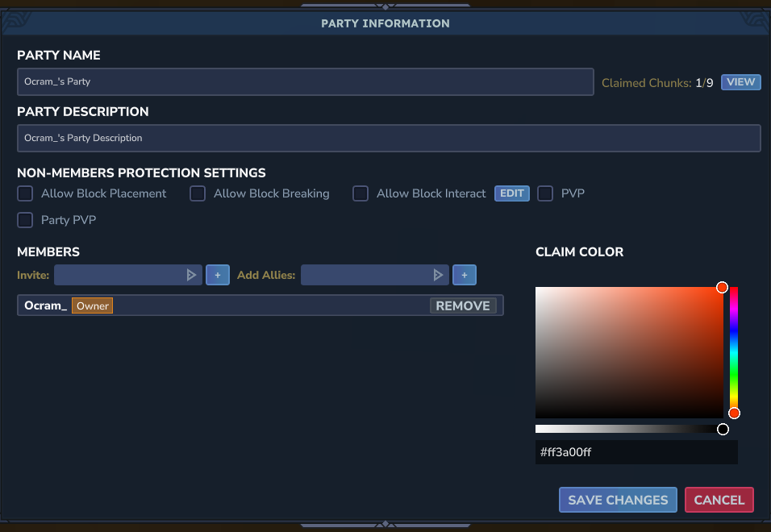Viewport: 771px width, 532px height.
Task: Expand the Add Allies dropdown arrow
Action: (x=438, y=275)
